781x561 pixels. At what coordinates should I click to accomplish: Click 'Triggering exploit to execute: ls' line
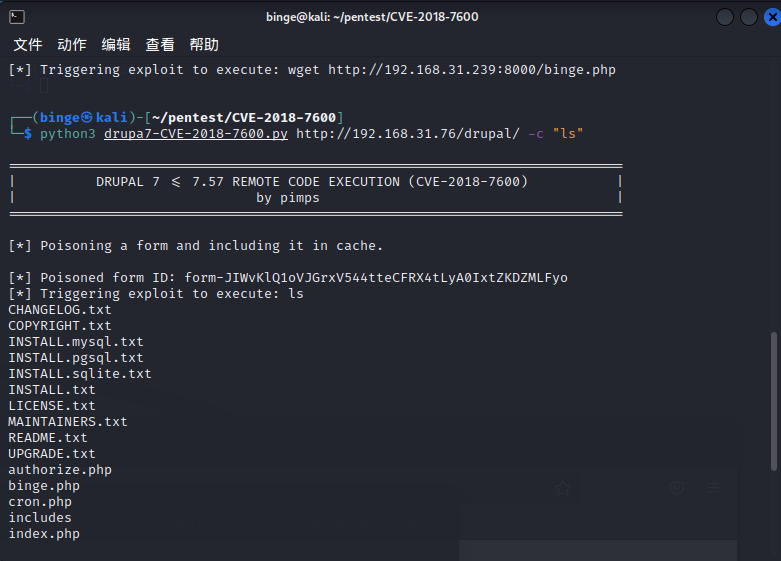pos(155,293)
